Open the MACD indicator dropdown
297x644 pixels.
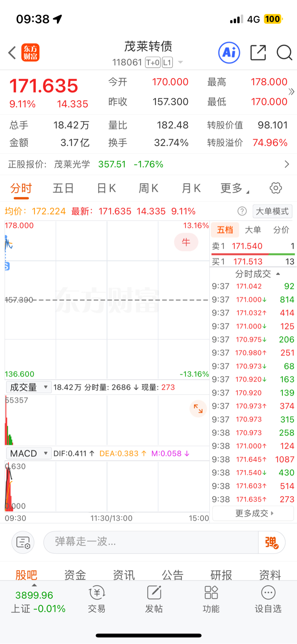click(29, 453)
